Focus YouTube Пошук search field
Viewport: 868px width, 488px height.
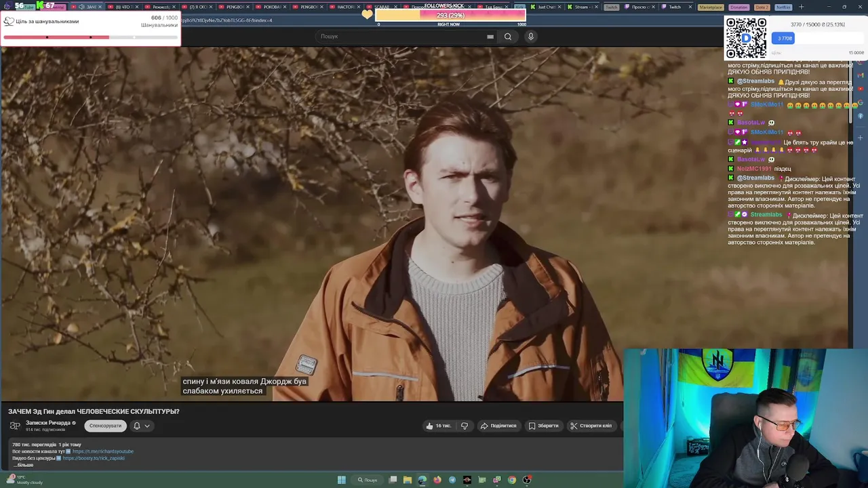pos(400,37)
